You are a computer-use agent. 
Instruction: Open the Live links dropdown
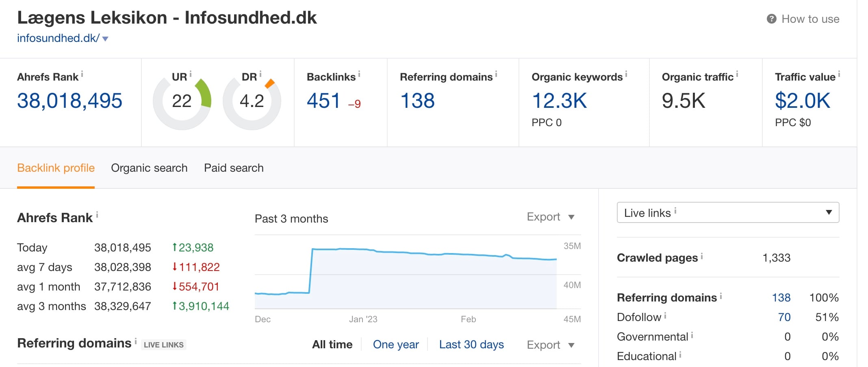(727, 212)
